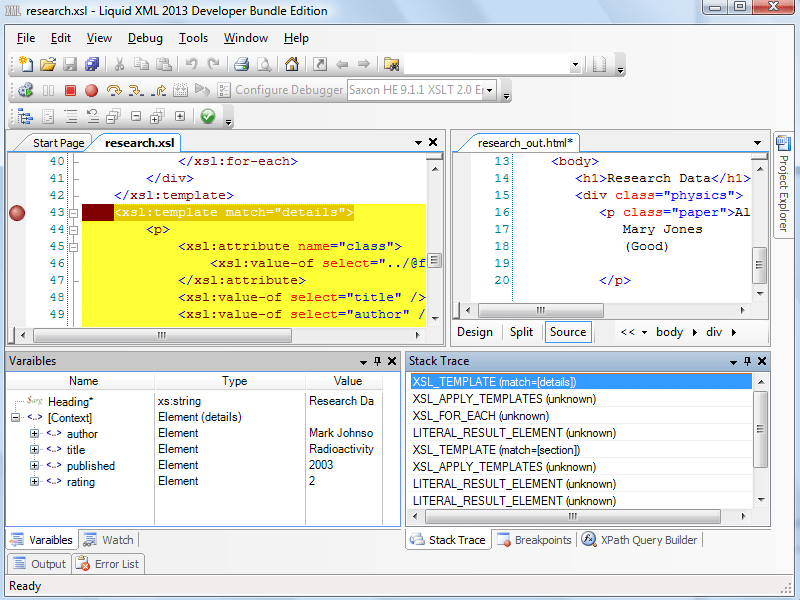This screenshot has width=800, height=600.
Task: Open the XPath Query Builder tab
Action: coord(640,540)
